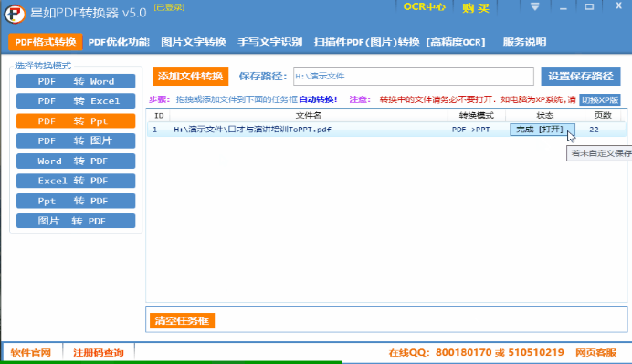
Task: Minimize the window
Action: point(564,7)
